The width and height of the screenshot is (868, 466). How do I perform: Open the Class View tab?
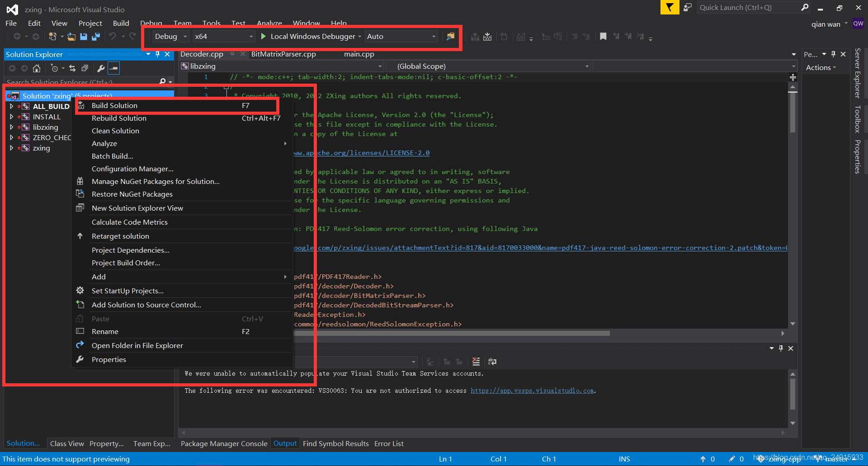pyautogui.click(x=67, y=444)
